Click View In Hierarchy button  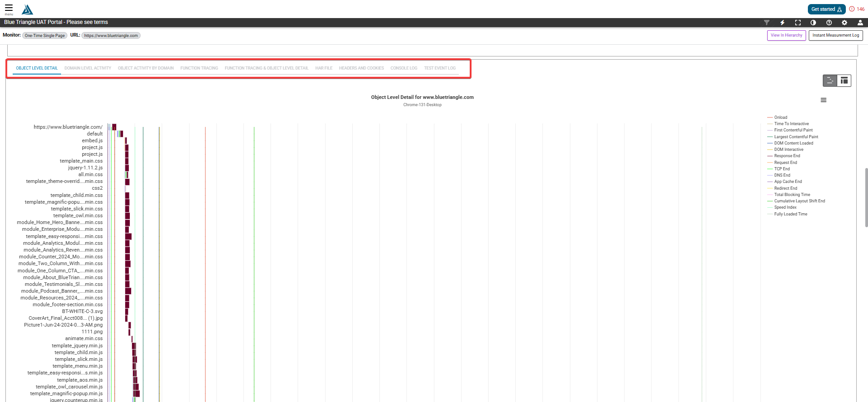[786, 35]
